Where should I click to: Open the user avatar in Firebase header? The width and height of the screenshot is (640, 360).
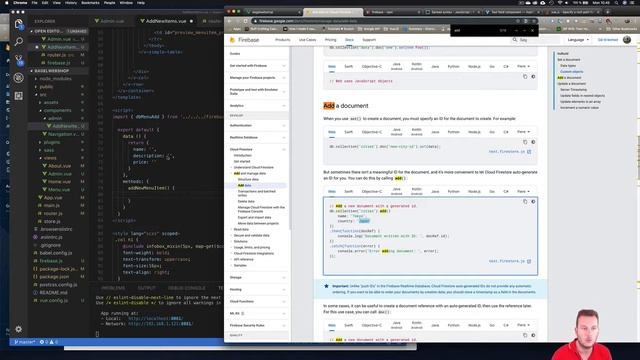click(627, 40)
